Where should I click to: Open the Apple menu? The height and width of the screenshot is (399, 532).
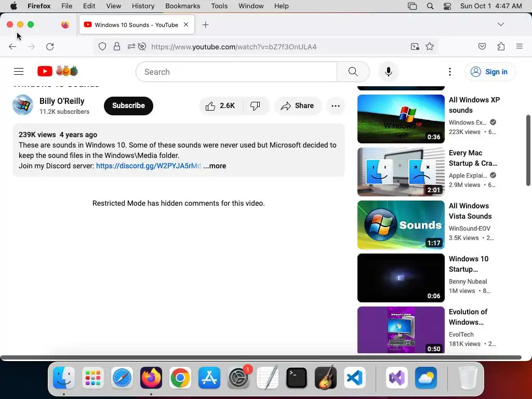(x=14, y=6)
